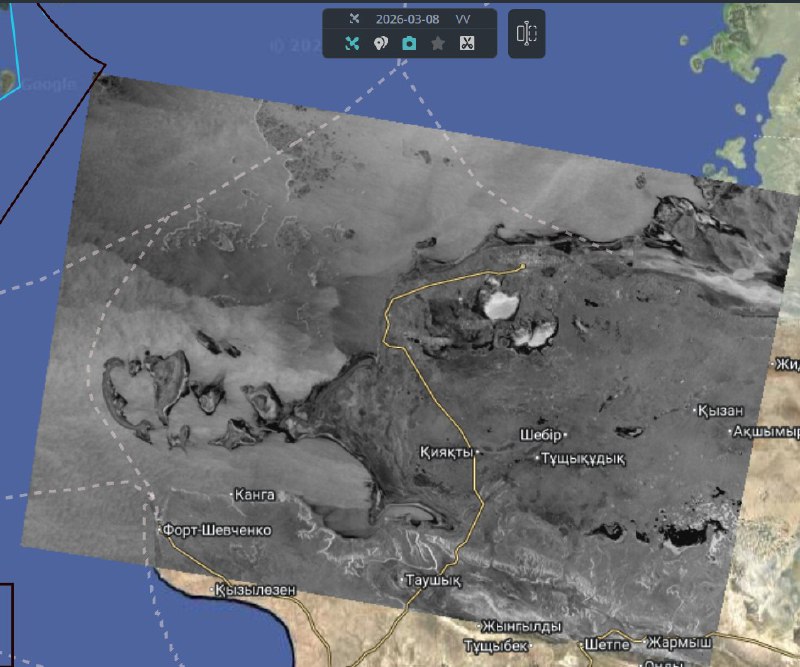Click the Форт-Шевченко city label
Viewport: 800px width, 667px height.
[x=216, y=530]
